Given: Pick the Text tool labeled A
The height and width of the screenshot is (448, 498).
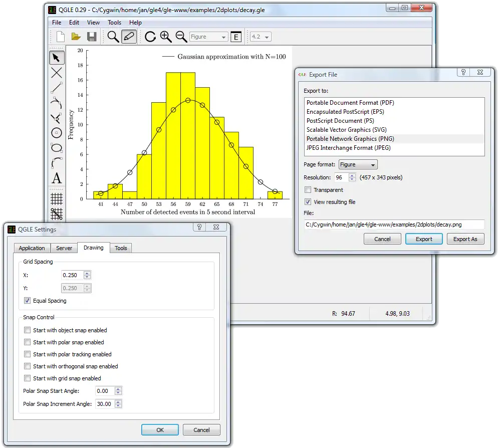Looking at the screenshot, I should (x=56, y=178).
